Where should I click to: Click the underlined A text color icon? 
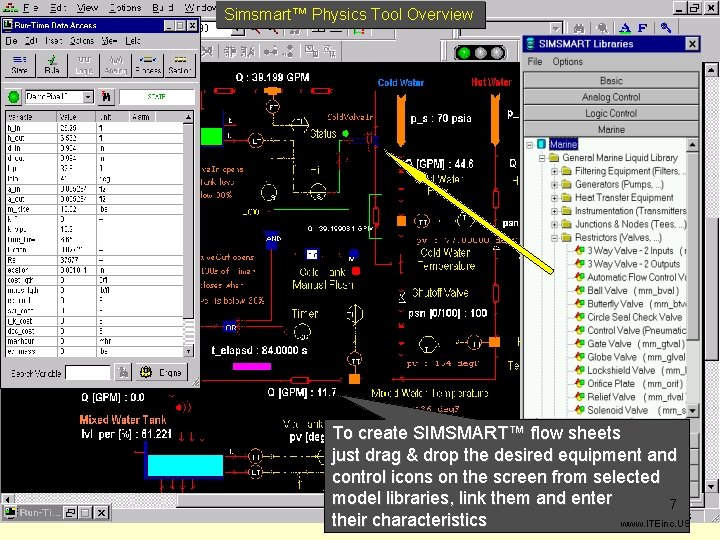coord(625,29)
